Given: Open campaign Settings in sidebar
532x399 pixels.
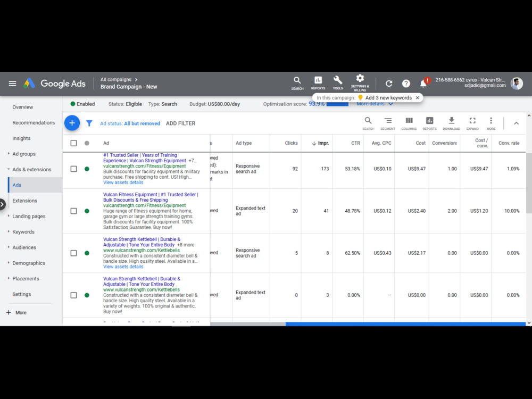Looking at the screenshot, I should pos(22,294).
